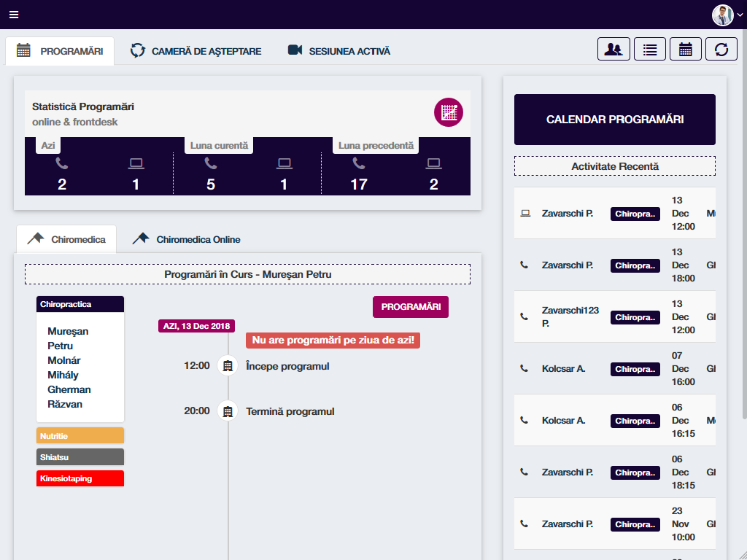Switch to Cameră de Așteptare tab
747x560 pixels.
[x=196, y=51]
